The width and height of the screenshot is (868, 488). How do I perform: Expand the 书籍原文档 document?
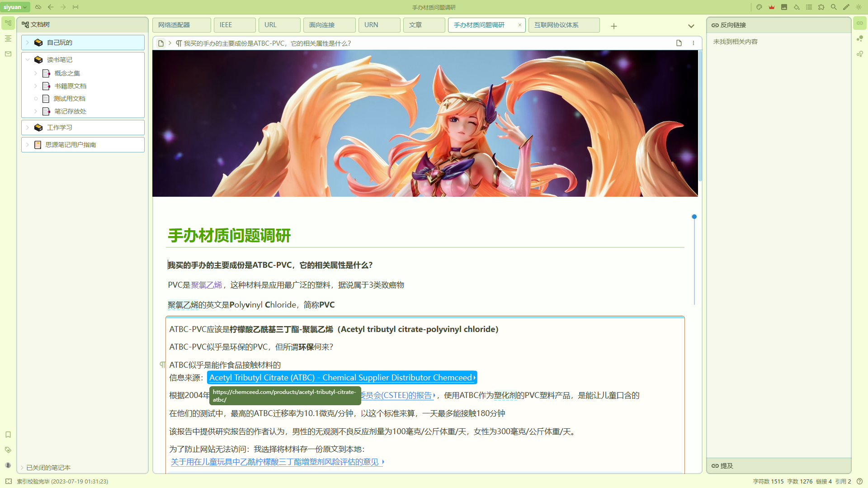(x=36, y=86)
